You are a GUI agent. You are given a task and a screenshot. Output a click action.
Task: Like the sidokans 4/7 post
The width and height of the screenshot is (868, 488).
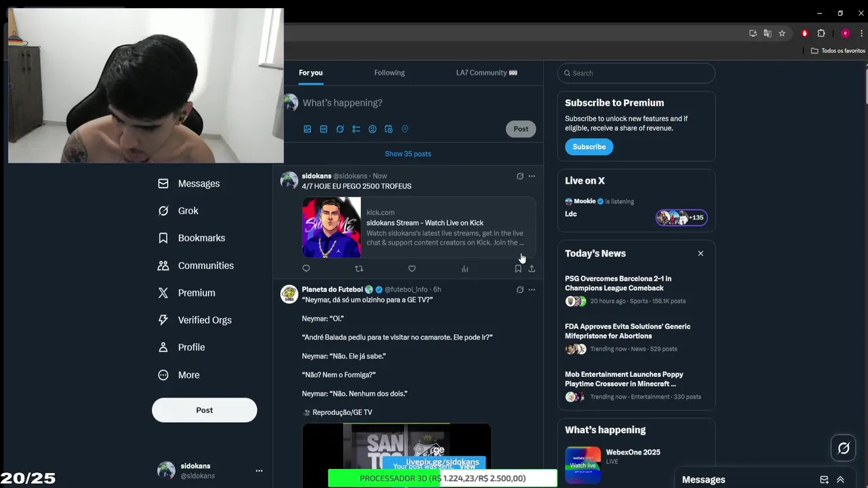(x=412, y=268)
